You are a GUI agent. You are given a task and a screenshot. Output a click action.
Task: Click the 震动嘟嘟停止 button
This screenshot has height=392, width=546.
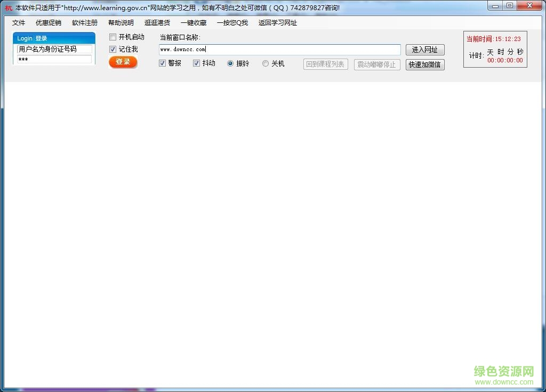(x=377, y=64)
